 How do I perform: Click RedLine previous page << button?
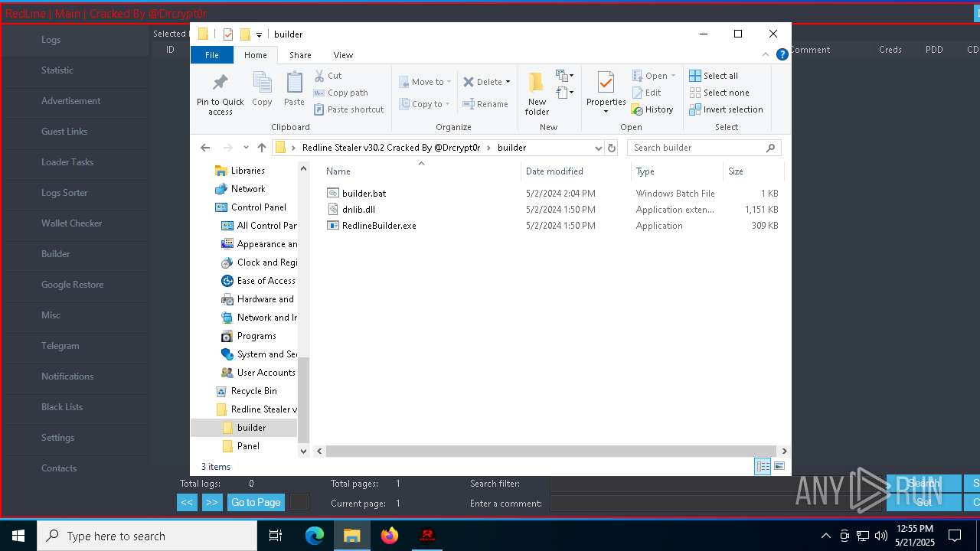click(x=187, y=503)
